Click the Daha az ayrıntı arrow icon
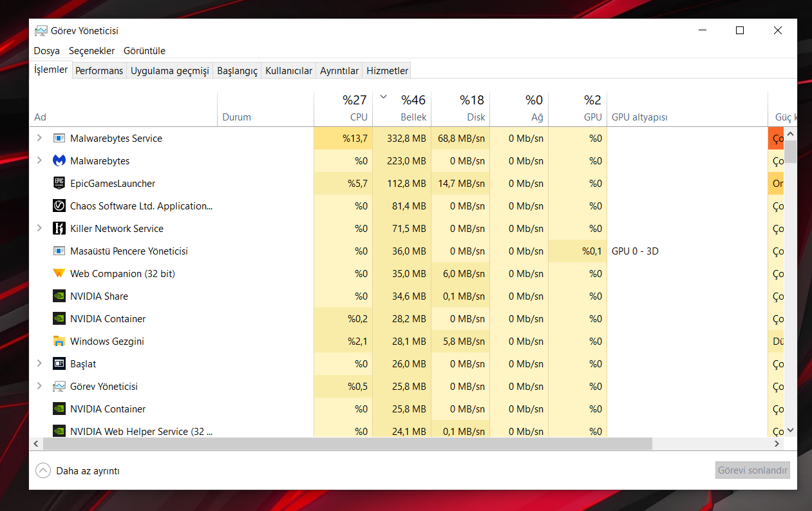This screenshot has height=511, width=812. coord(43,470)
